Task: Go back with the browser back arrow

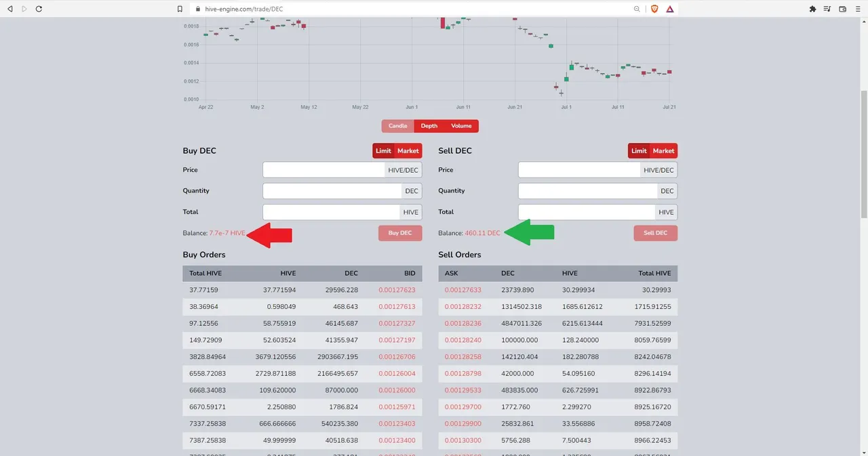Action: pos(9,9)
